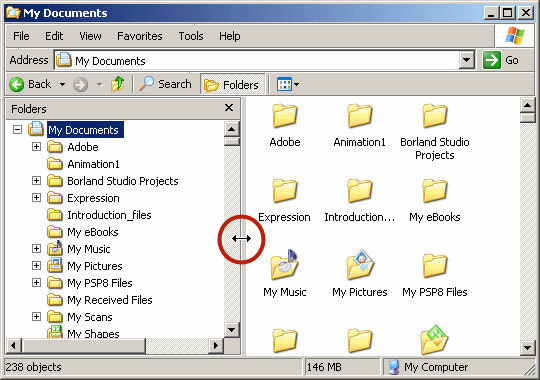Expand the Expression tree node
This screenshot has height=380, width=540.
36,197
